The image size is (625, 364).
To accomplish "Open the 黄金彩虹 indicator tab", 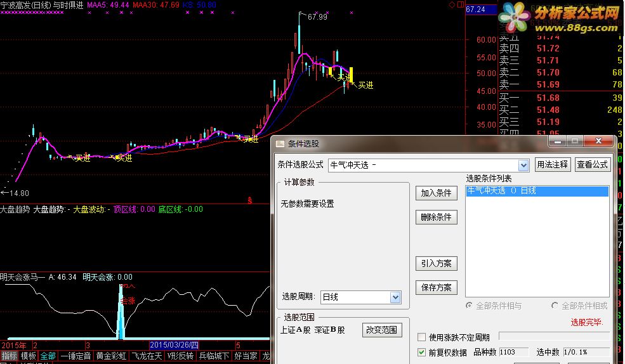I will pyautogui.click(x=111, y=356).
